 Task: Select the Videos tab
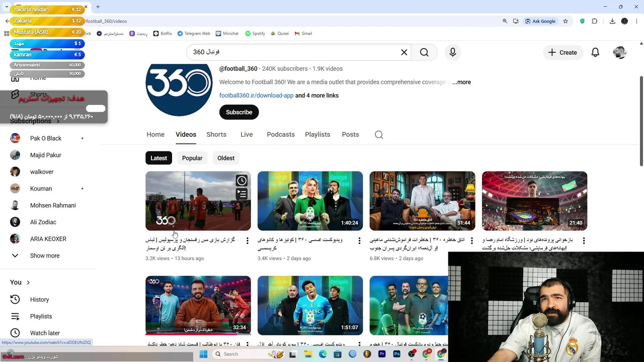pos(186,134)
